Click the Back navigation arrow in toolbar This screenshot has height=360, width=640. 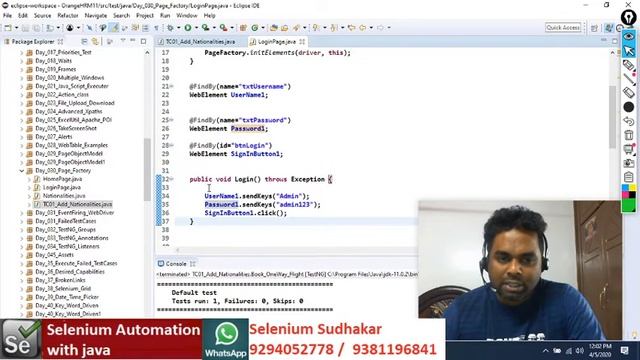click(362, 28)
